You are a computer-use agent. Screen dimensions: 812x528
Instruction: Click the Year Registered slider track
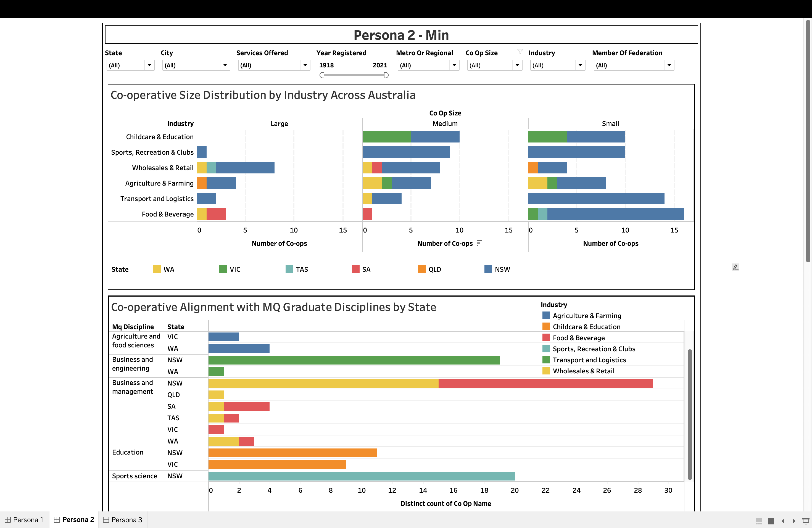coord(354,75)
